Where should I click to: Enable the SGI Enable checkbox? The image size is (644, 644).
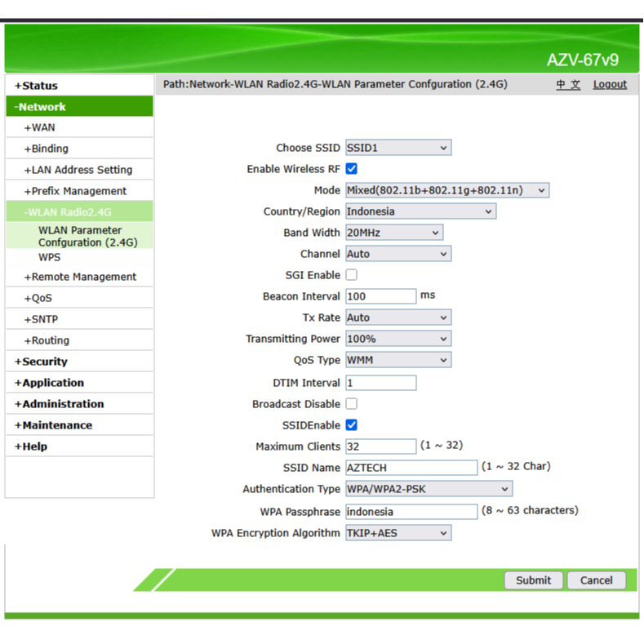click(352, 275)
